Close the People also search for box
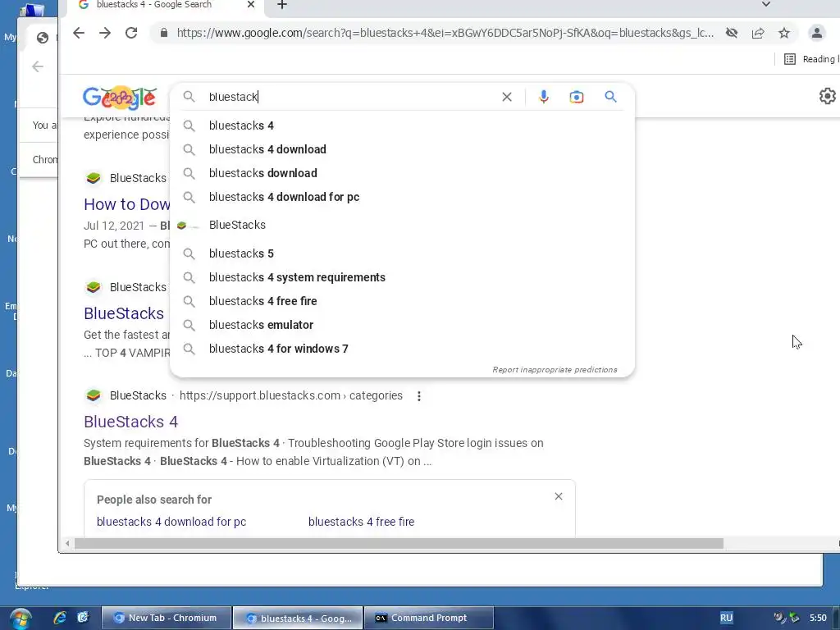Viewport: 840px width, 630px height. pos(558,496)
